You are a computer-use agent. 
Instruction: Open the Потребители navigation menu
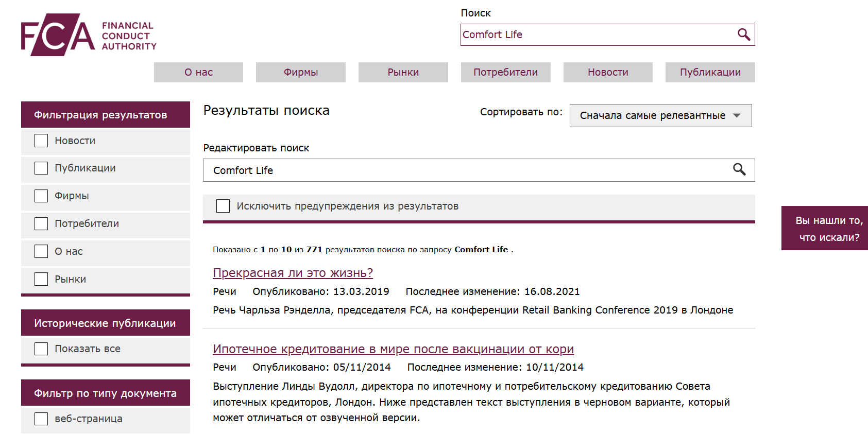pos(505,72)
